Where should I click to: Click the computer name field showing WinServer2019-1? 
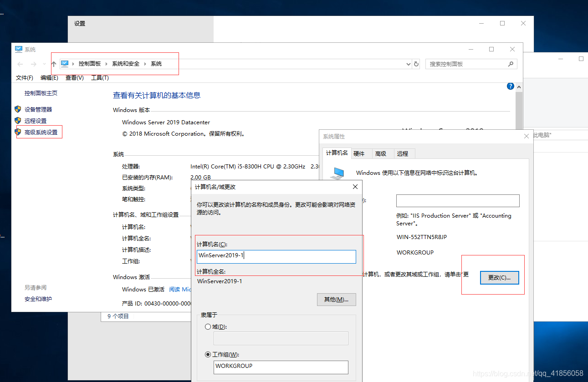pos(276,256)
